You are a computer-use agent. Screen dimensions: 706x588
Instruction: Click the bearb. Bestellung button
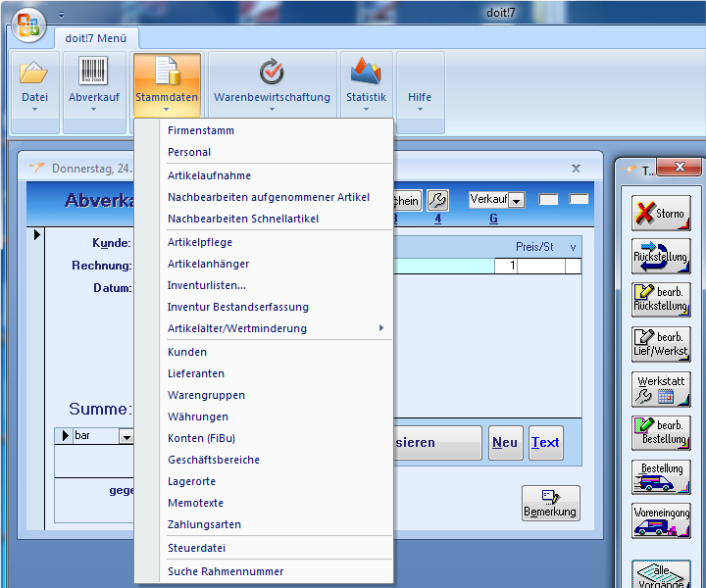click(661, 433)
